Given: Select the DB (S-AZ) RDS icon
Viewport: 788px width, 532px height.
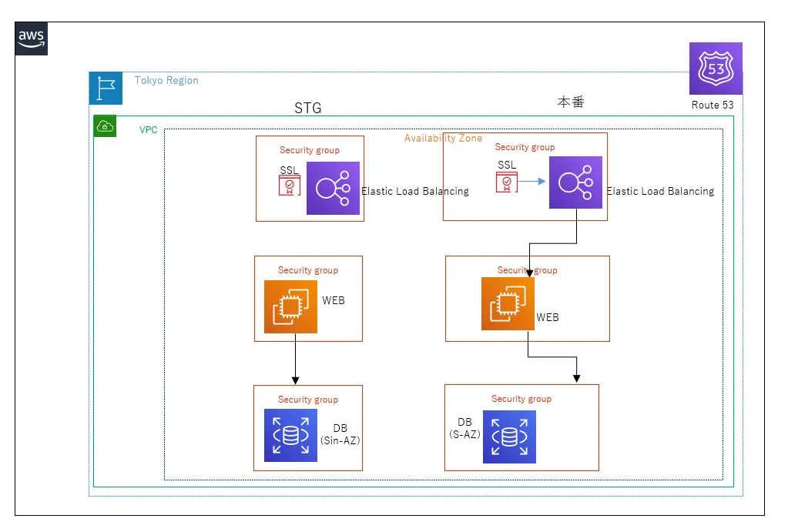Looking at the screenshot, I should [x=509, y=437].
